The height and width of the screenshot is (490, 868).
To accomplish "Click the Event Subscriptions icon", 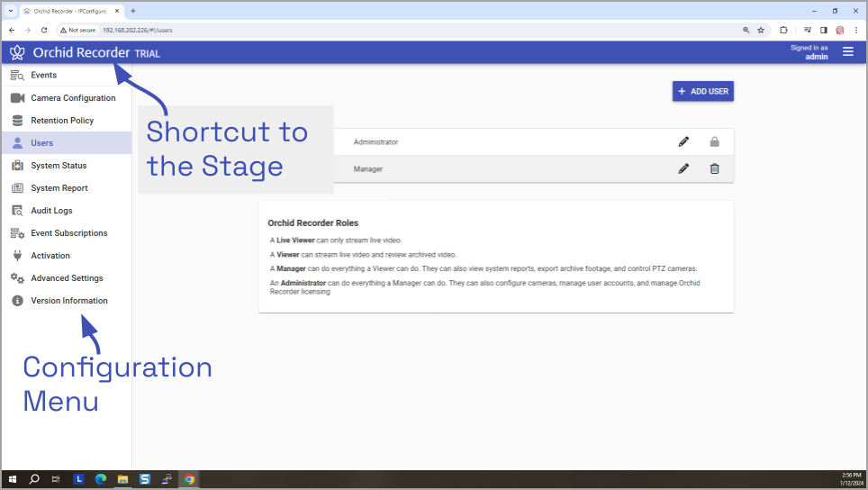I will [x=17, y=233].
